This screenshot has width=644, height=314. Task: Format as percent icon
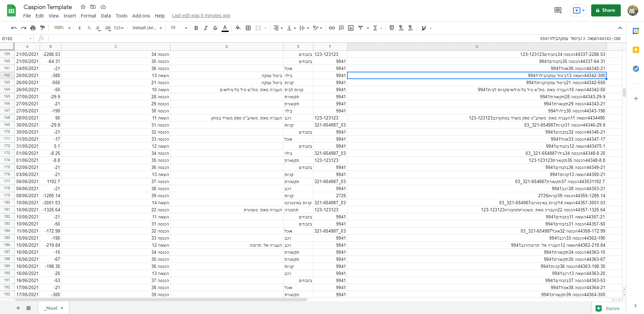coord(89,28)
